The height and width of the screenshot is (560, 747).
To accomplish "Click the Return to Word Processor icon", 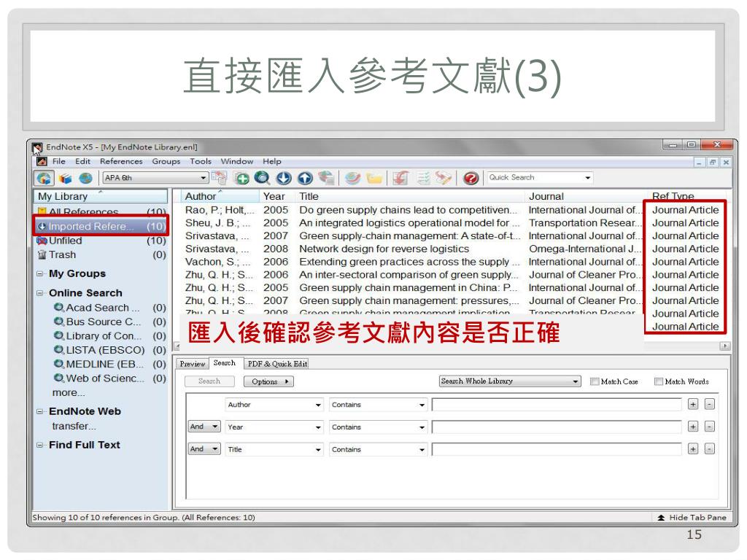I will click(x=443, y=178).
